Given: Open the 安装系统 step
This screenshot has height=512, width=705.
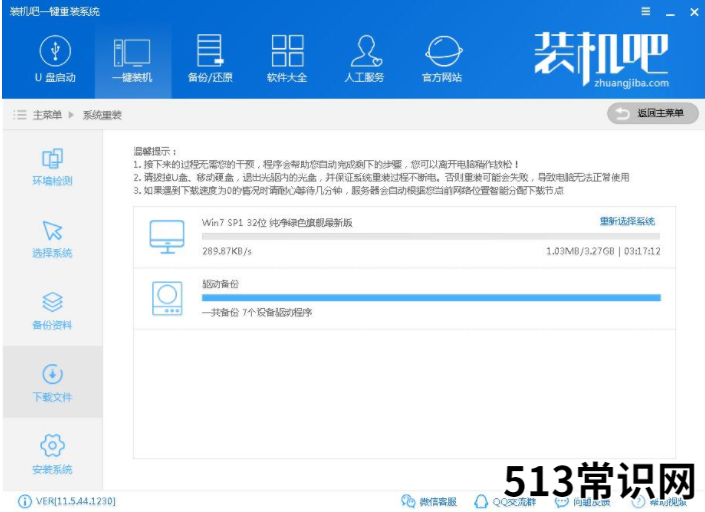Looking at the screenshot, I should coord(52,454).
